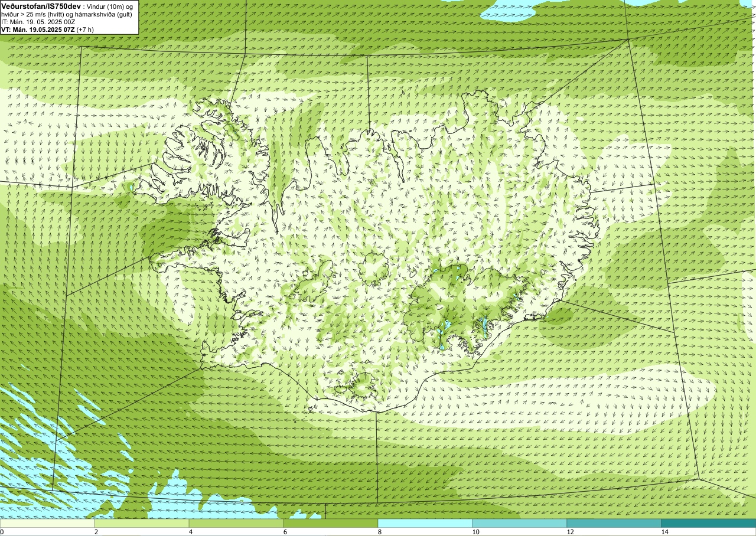This screenshot has width=756, height=536.
Task: Click the palest 0–2 m/s legend swatch
Action: pyautogui.click(x=47, y=523)
